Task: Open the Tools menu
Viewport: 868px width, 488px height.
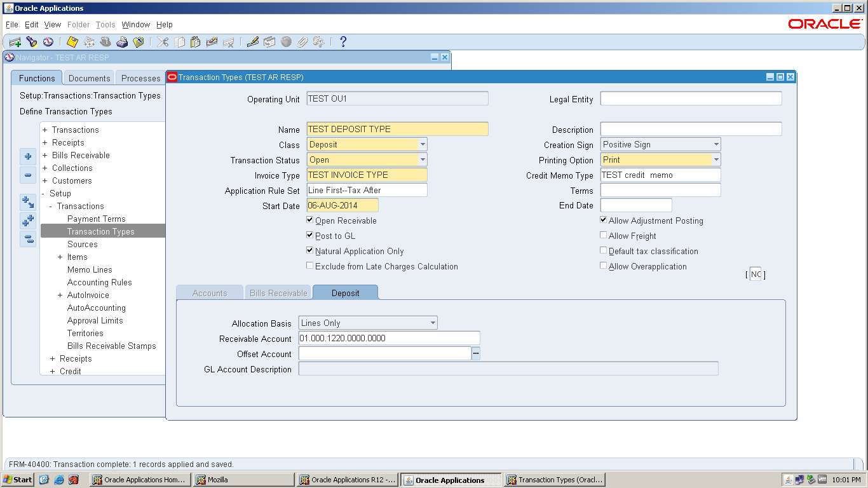Action: pyautogui.click(x=105, y=24)
